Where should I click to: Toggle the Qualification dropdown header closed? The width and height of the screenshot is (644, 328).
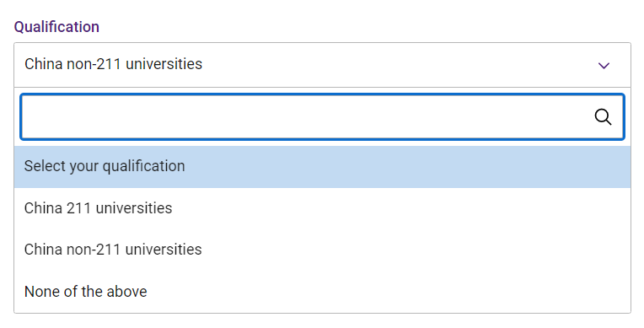tap(322, 65)
